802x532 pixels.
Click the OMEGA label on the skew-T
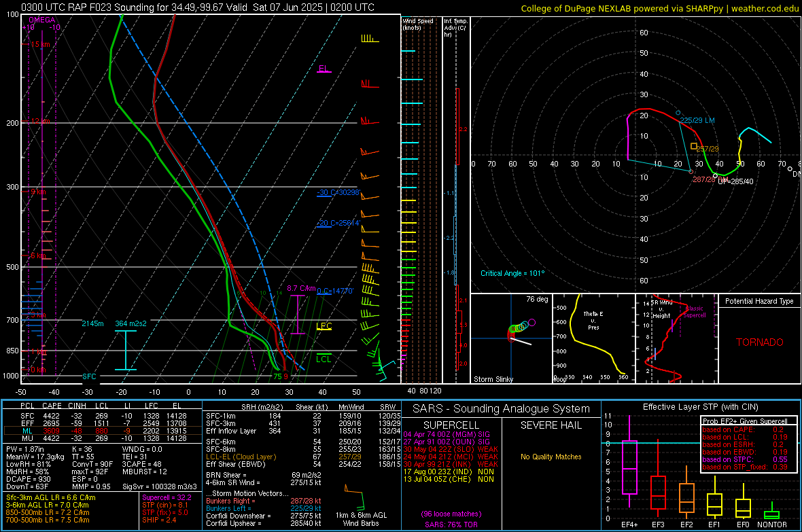[42, 20]
